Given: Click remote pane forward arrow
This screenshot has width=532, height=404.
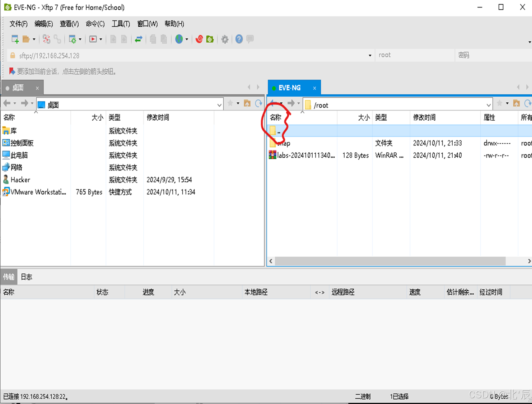Looking at the screenshot, I should click(x=291, y=103).
